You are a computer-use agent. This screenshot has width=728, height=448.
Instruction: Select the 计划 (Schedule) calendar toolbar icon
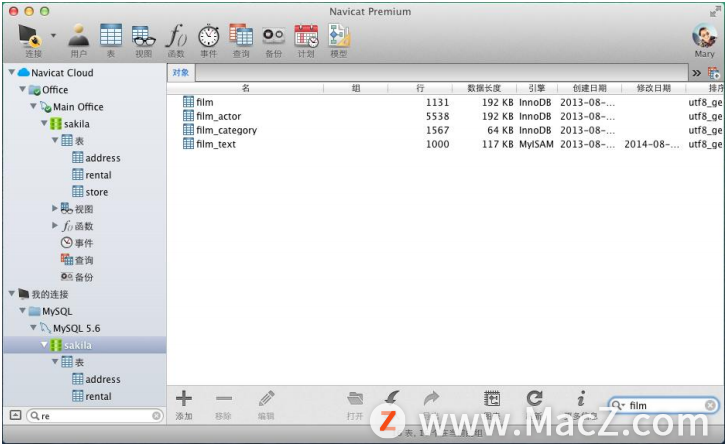click(306, 36)
